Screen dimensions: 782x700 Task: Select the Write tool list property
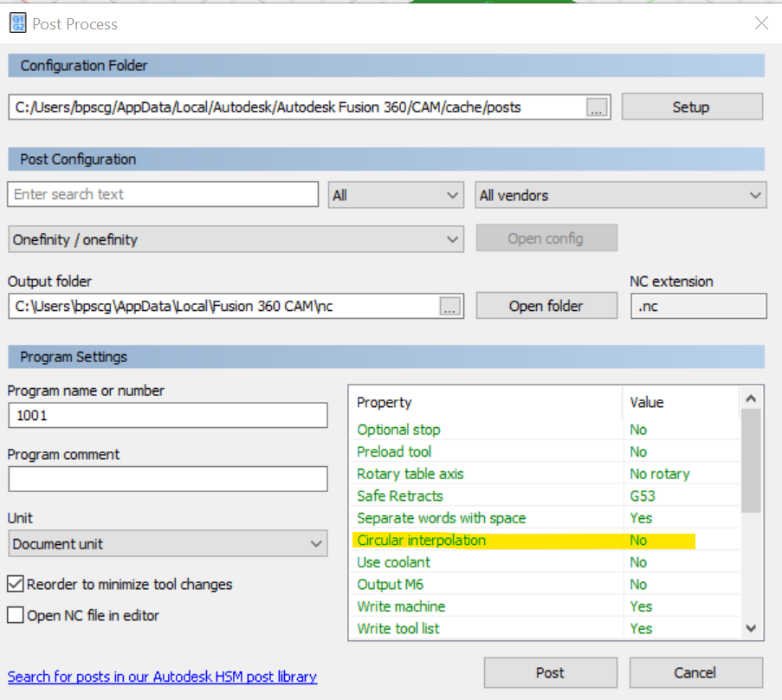545,628
